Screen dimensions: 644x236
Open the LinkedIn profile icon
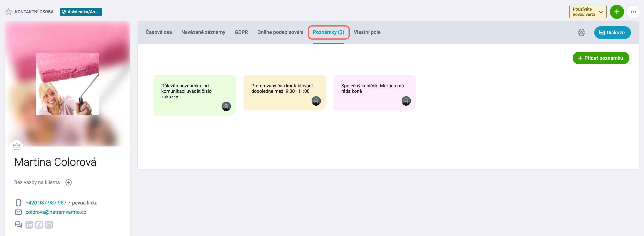click(29, 224)
